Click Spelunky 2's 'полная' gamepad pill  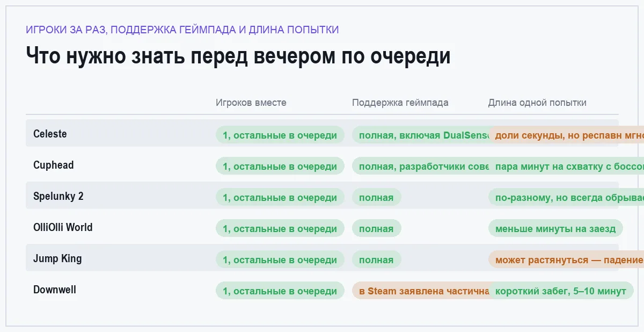376,197
